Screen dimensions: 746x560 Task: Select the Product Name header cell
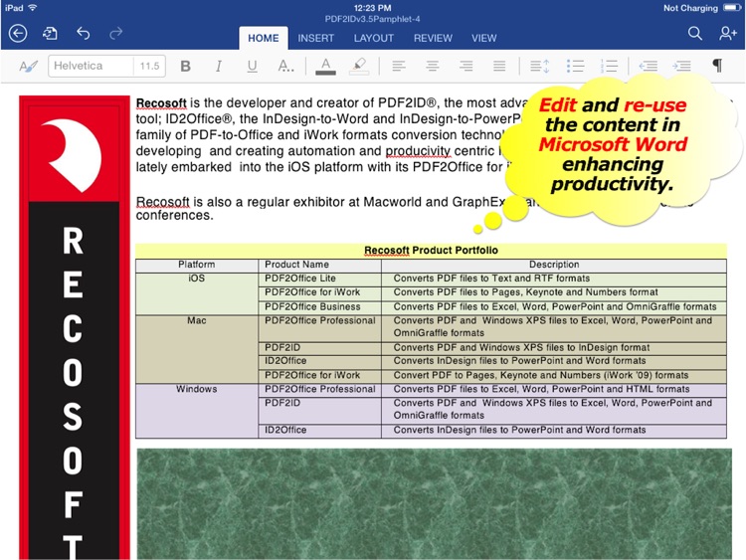click(x=319, y=265)
